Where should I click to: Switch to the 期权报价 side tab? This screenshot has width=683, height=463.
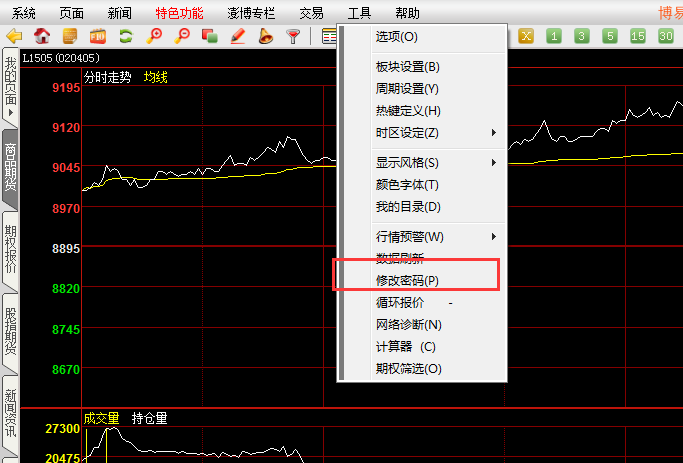(11, 250)
